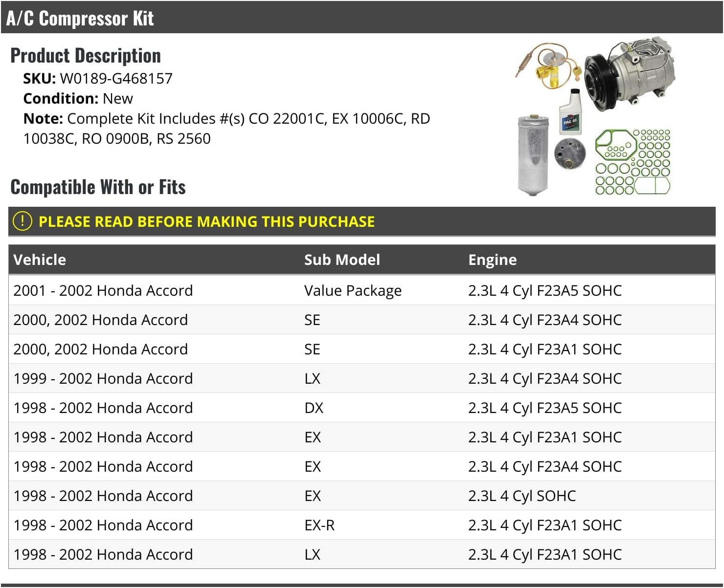Screen dimensions: 724x588
Task: Click PLEASE READ BEFORE MAKING THIS PURCHASE link
Action: pyautogui.click(x=207, y=221)
